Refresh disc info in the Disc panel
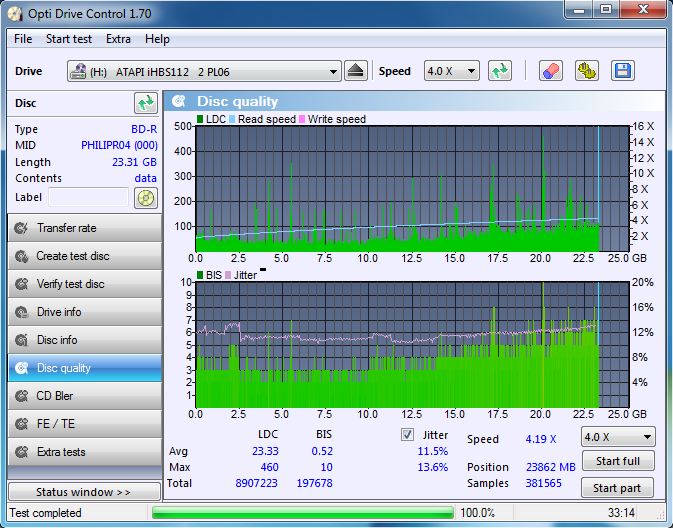 pyautogui.click(x=146, y=103)
